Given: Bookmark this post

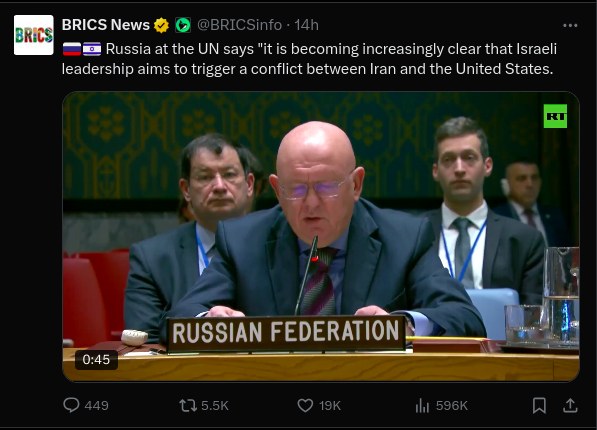Looking at the screenshot, I should 539,405.
